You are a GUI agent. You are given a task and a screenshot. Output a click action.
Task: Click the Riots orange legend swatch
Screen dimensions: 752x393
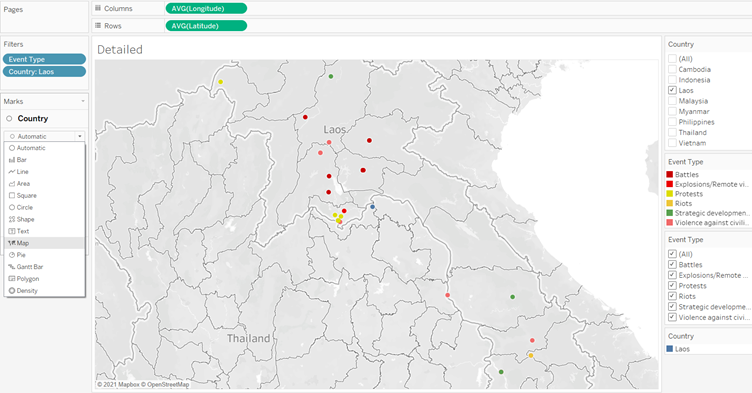(x=670, y=203)
